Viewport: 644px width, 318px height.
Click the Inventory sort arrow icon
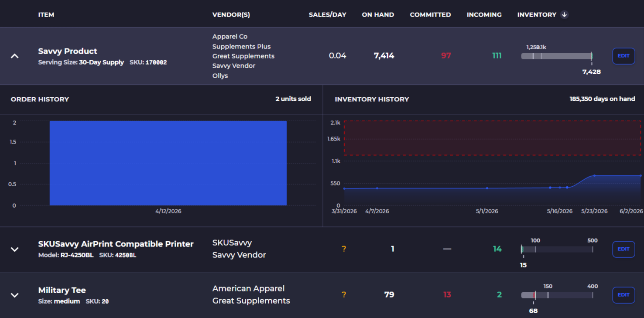coord(564,15)
